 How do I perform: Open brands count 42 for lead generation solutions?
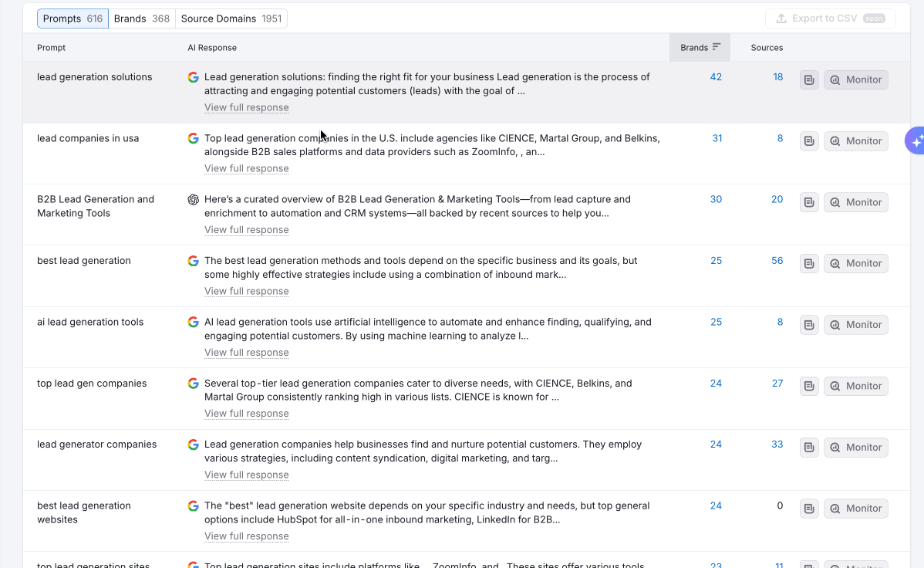[716, 77]
